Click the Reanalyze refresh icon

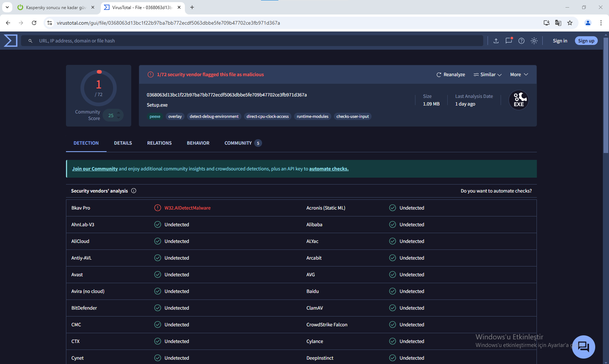(x=439, y=74)
